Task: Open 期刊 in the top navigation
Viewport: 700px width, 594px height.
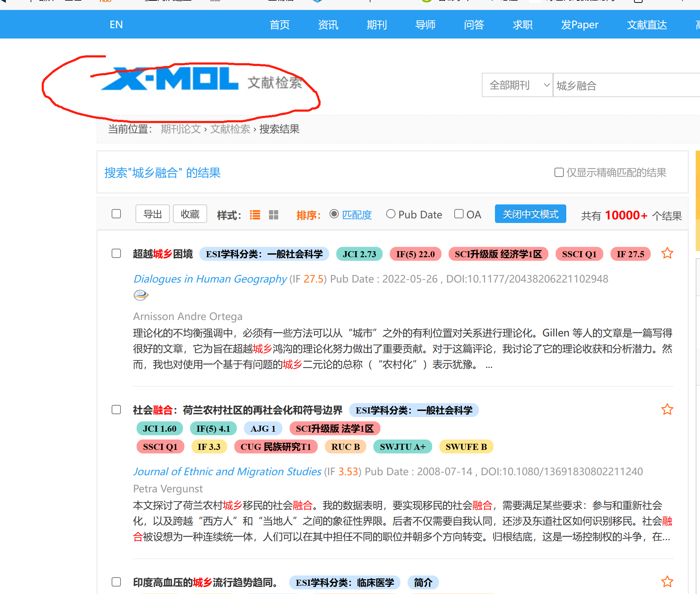Action: 377,25
